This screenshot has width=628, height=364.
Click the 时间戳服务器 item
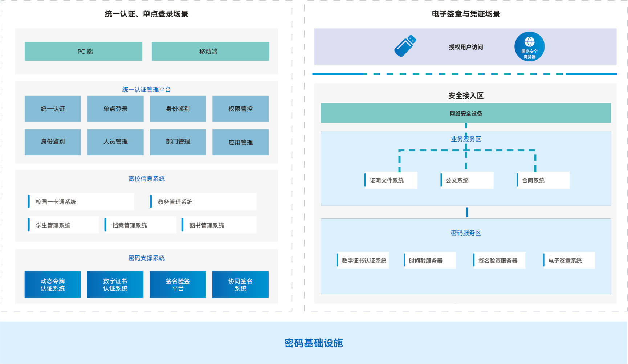coord(430,261)
